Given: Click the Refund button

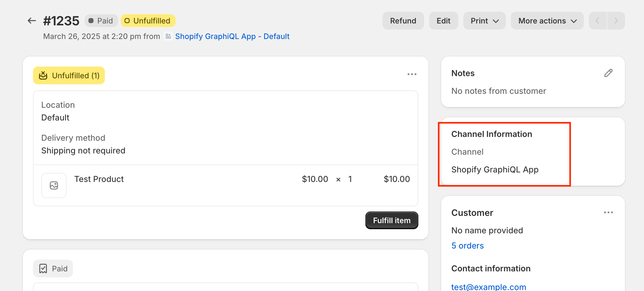Looking at the screenshot, I should pos(403,21).
